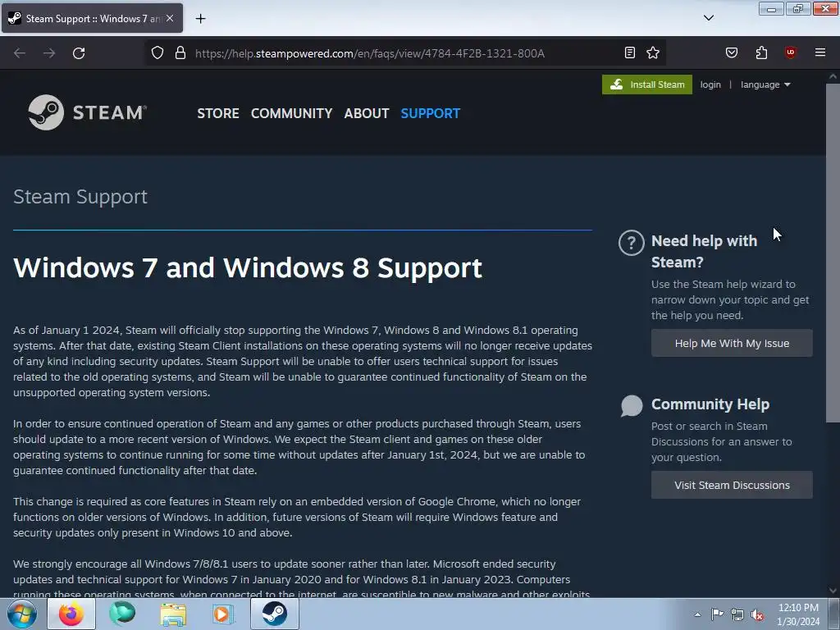
Task: Open the COMMUNITY menu
Action: click(291, 113)
